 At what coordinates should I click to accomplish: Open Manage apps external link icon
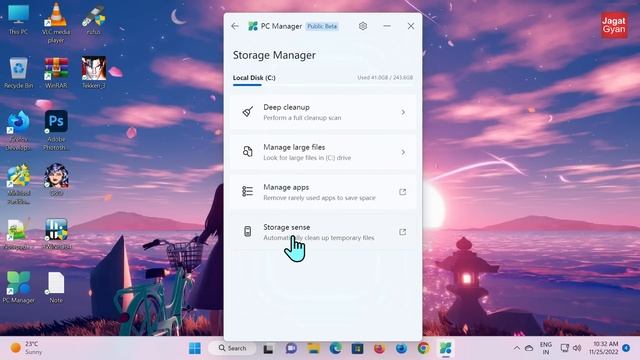tap(402, 192)
